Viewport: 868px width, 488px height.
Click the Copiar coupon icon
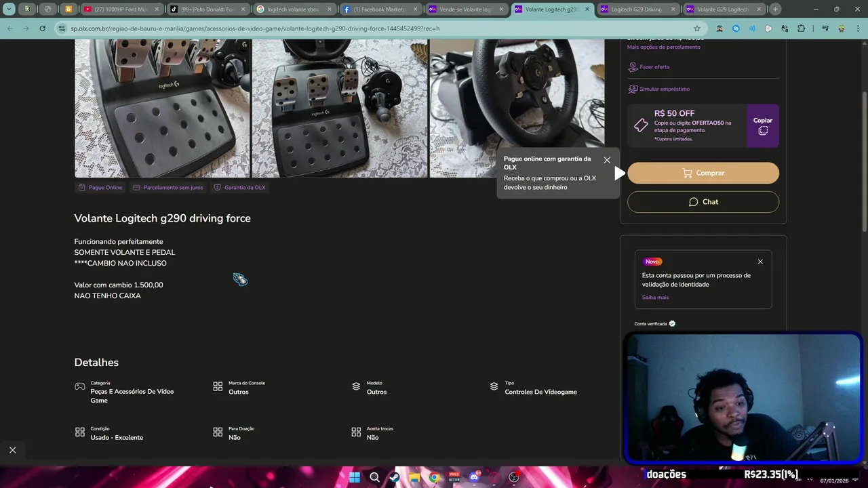click(x=763, y=130)
